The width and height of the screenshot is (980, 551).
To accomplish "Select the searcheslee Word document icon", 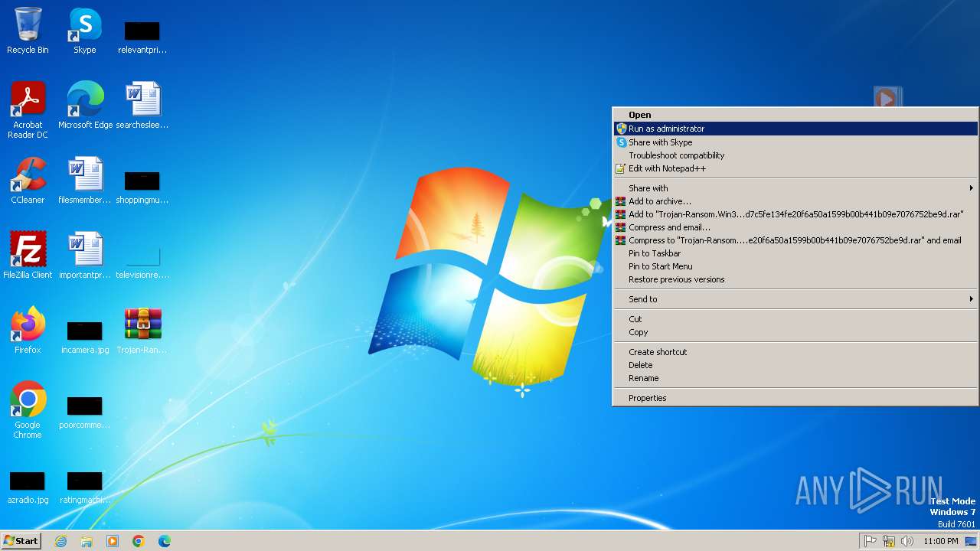I will (x=142, y=106).
